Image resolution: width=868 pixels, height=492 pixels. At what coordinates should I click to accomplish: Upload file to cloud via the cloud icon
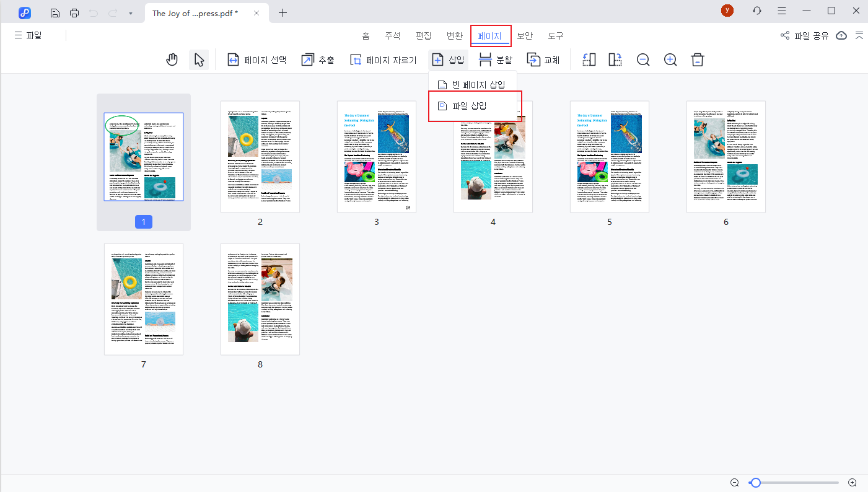pyautogui.click(x=841, y=35)
